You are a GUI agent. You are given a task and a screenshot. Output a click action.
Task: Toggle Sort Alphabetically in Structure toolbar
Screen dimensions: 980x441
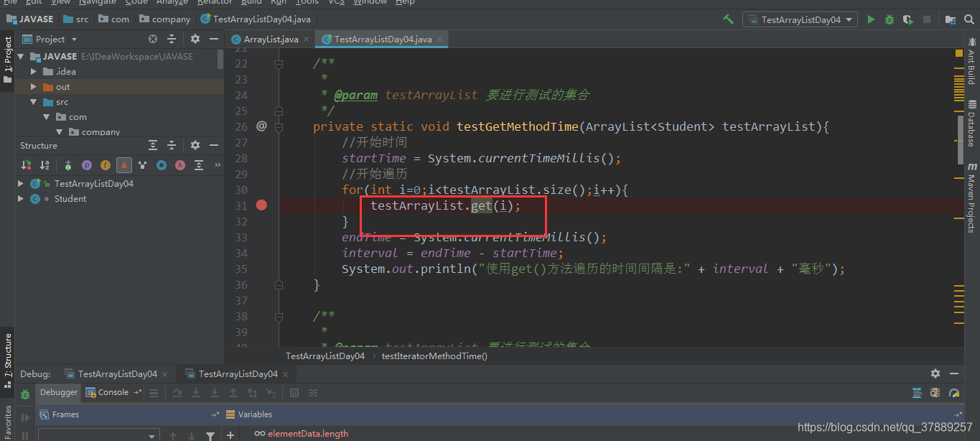[x=46, y=165]
